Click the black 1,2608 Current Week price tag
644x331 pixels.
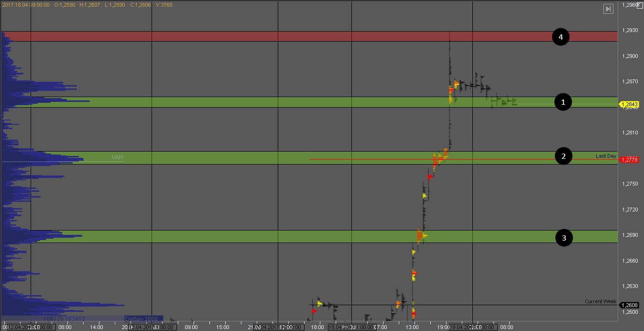click(x=629, y=305)
